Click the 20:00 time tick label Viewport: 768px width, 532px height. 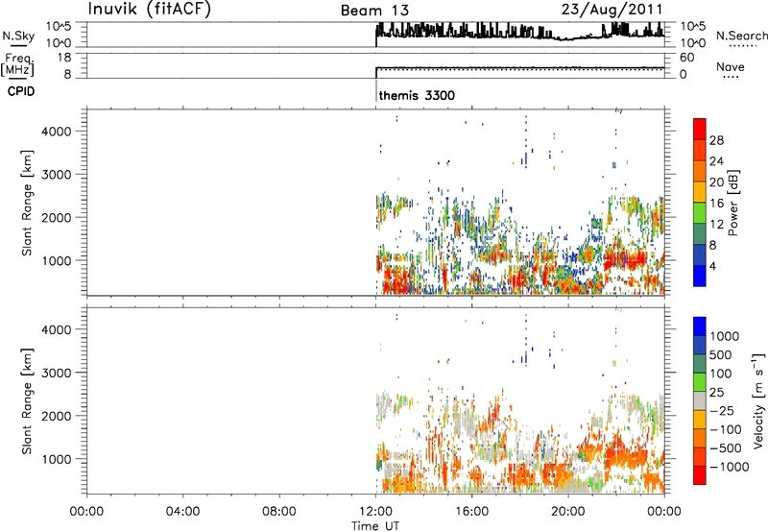pyautogui.click(x=568, y=512)
